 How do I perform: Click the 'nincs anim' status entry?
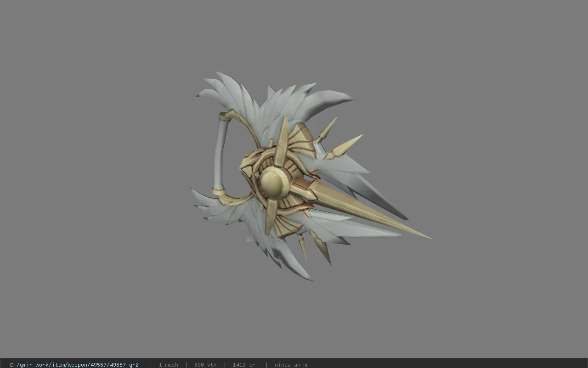tap(291, 365)
